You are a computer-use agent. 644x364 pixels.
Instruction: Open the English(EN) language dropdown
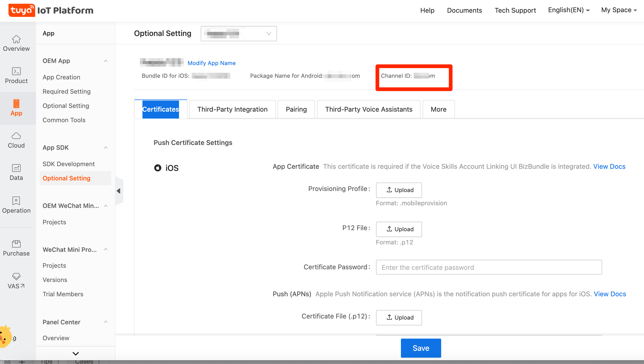point(568,10)
